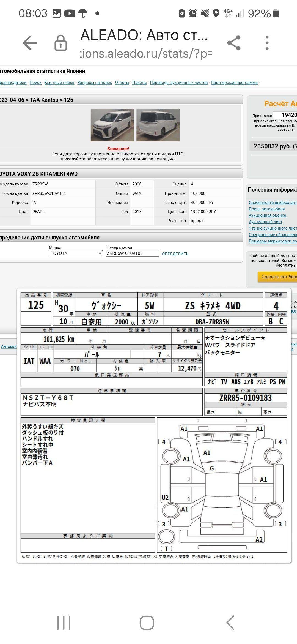Tap the browser back arrow
Screen dimensions: 297x644
click(30, 43)
